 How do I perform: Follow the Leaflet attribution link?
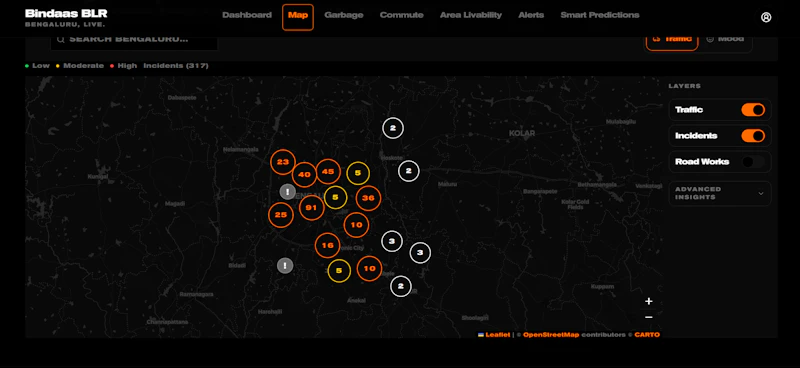pos(497,335)
